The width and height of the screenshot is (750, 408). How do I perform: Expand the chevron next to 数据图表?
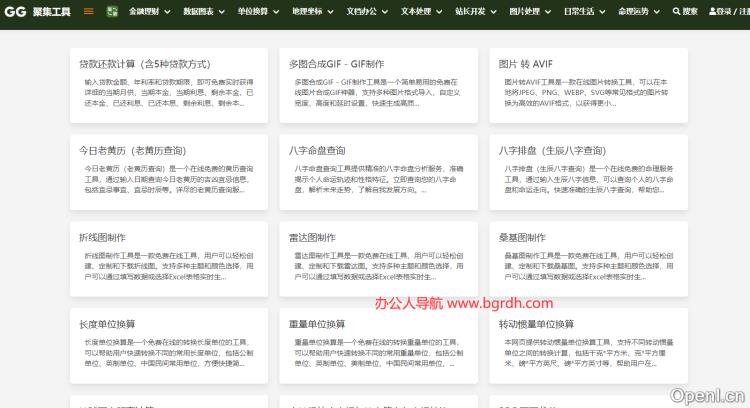221,11
